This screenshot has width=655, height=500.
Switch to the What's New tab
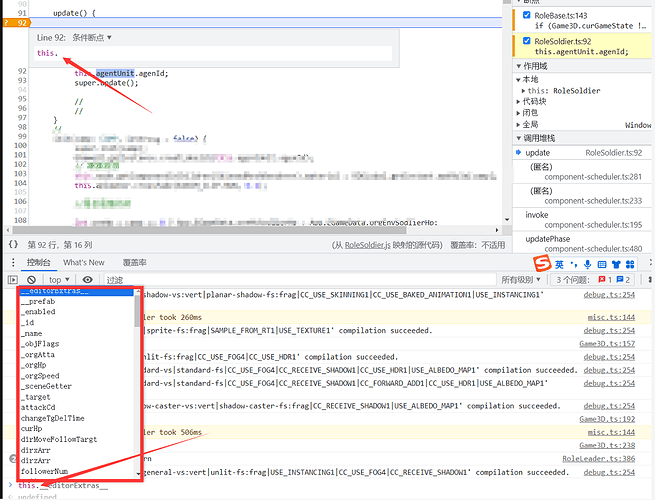point(84,262)
